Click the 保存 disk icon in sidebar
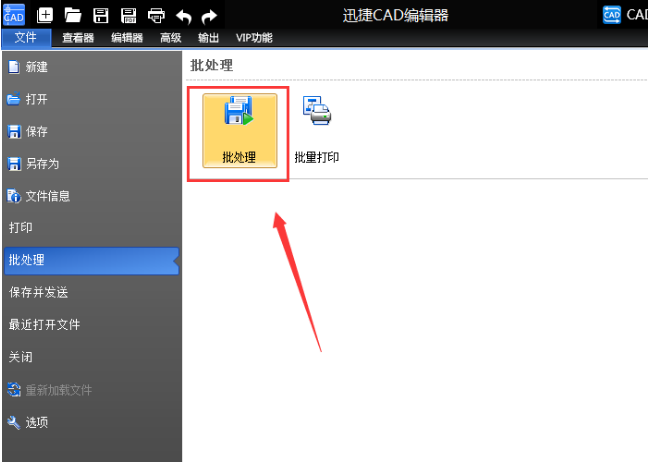The width and height of the screenshot is (649, 463). (x=14, y=131)
